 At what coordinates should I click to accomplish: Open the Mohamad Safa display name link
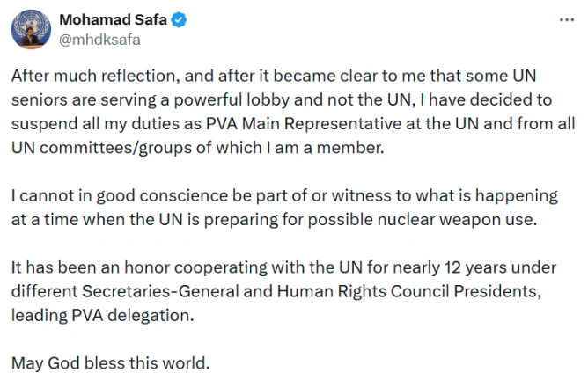click(x=113, y=19)
